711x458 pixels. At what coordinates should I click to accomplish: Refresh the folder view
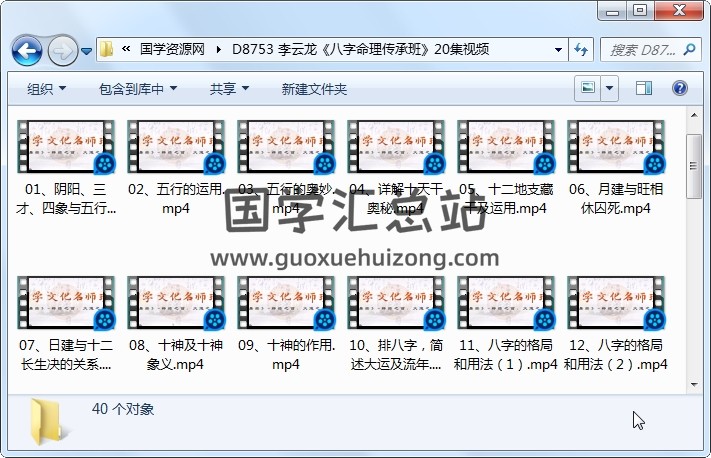pyautogui.click(x=581, y=49)
